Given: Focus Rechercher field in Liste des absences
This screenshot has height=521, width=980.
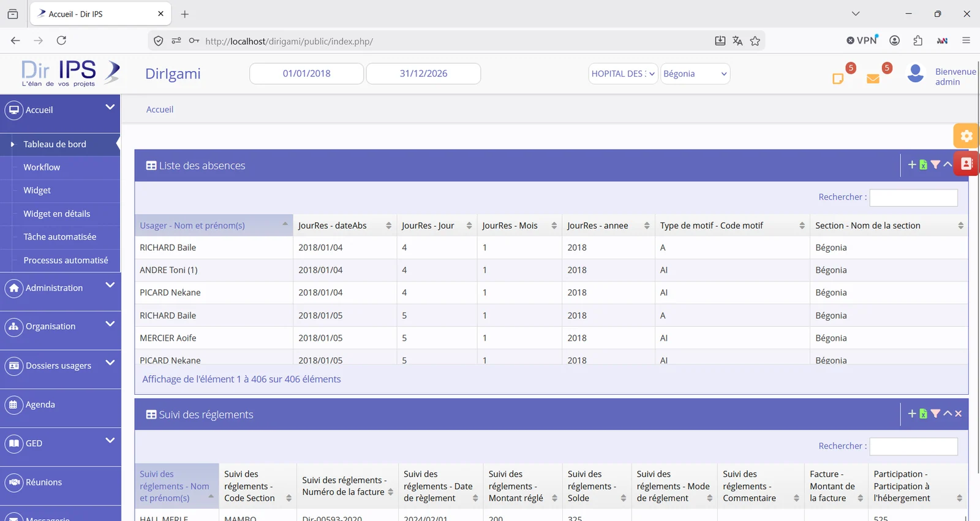Looking at the screenshot, I should click(x=913, y=197).
